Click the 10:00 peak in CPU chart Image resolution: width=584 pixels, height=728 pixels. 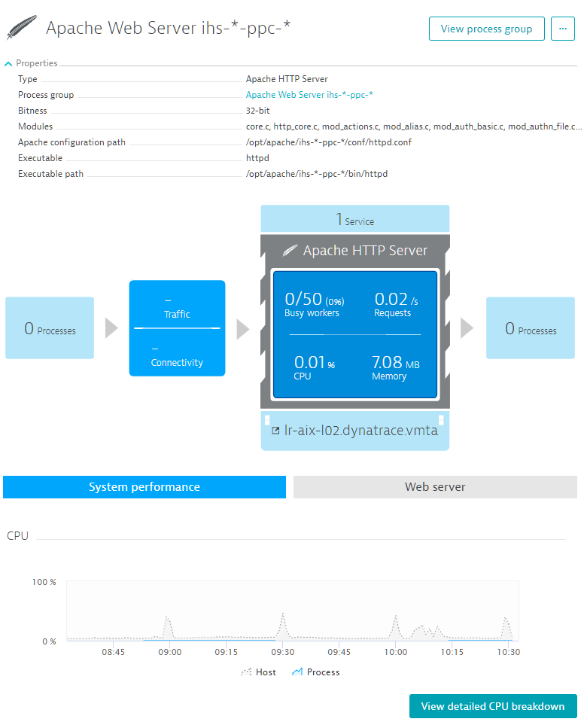click(x=396, y=626)
